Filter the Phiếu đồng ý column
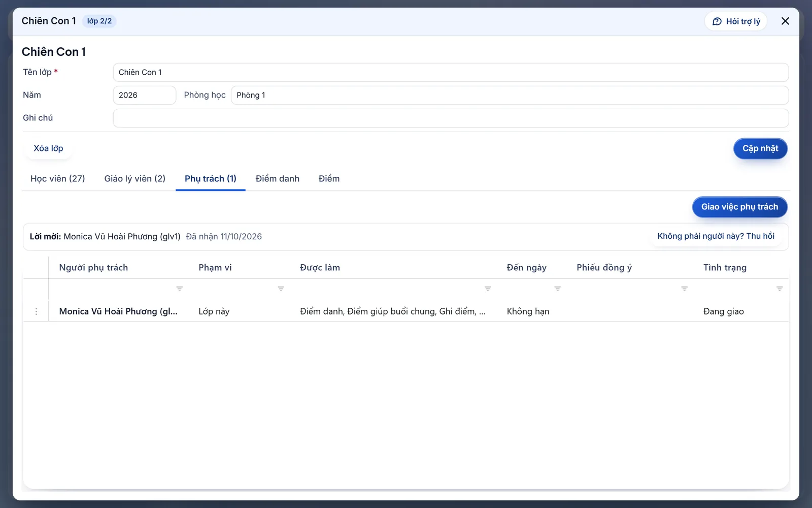This screenshot has width=812, height=508. pos(684,289)
